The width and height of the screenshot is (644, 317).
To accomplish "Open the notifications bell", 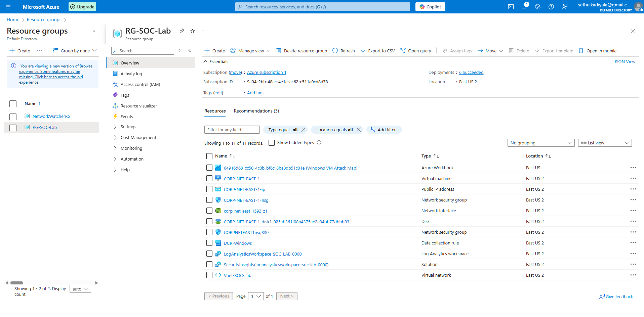I will pyautogui.click(x=524, y=7).
